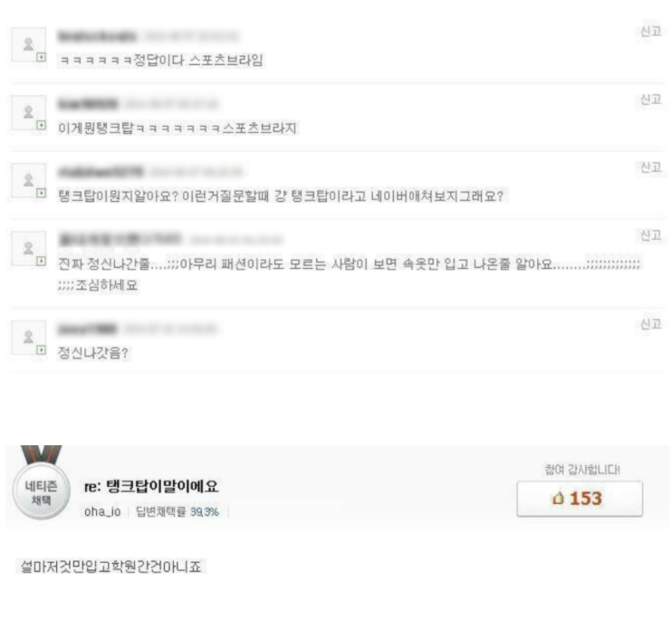Expand the green arrow on the 이게뭔탱크탑 comment
This screenshot has height=619, width=672.
coord(41,125)
